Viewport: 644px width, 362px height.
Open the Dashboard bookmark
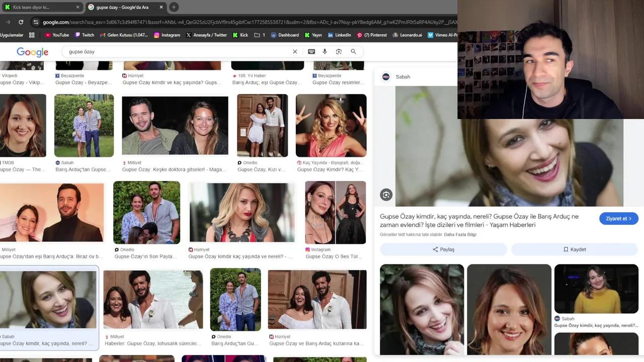coord(285,35)
